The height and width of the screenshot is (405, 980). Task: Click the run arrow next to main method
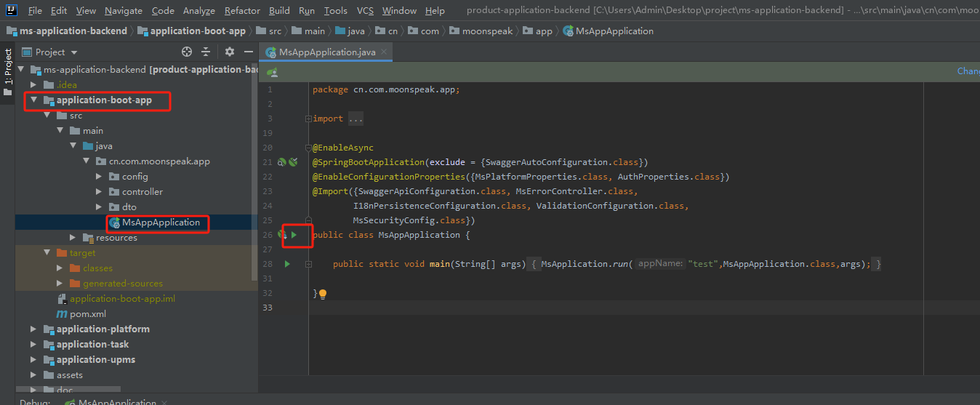coord(287,264)
